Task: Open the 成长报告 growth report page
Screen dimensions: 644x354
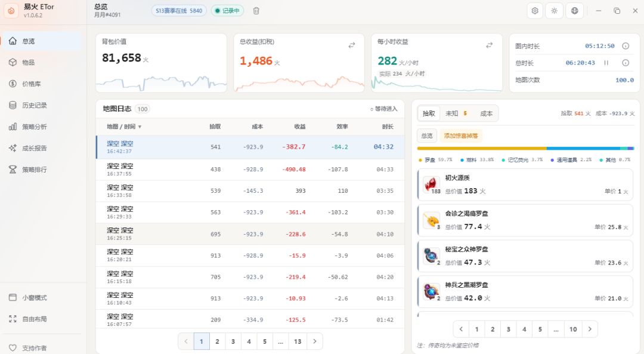Action: pyautogui.click(x=42, y=148)
